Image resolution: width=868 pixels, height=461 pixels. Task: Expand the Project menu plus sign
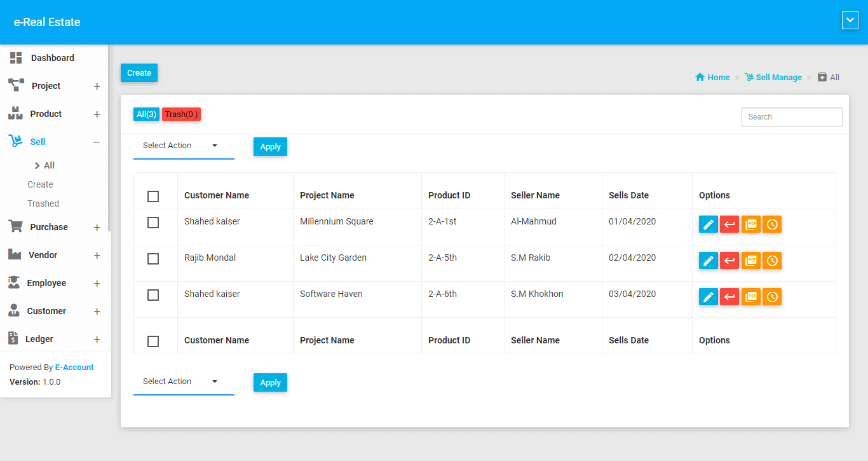[x=97, y=86]
